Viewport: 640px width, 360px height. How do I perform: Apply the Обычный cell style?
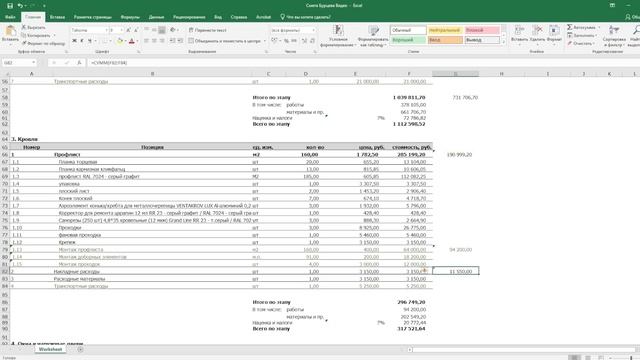coord(408,30)
